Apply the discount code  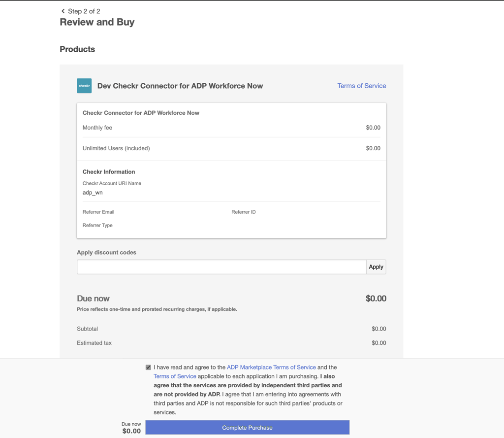click(376, 267)
